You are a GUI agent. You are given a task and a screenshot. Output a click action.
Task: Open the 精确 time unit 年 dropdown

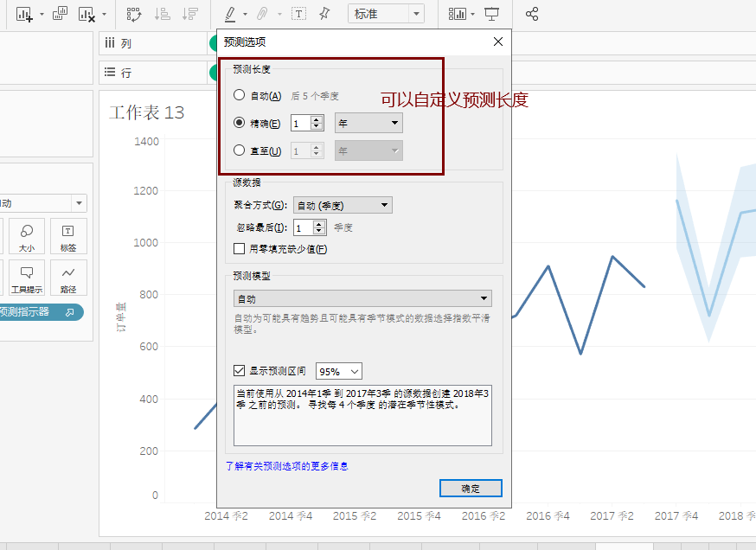(x=368, y=124)
